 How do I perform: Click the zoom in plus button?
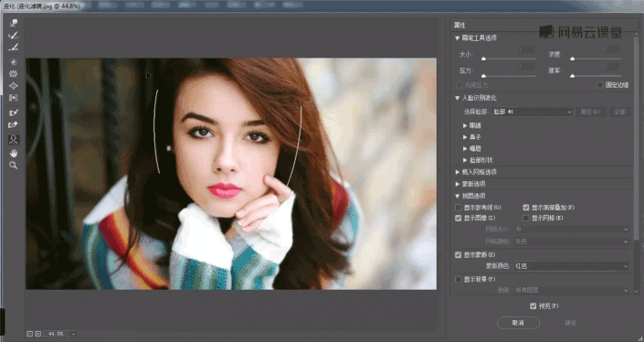[x=38, y=334]
